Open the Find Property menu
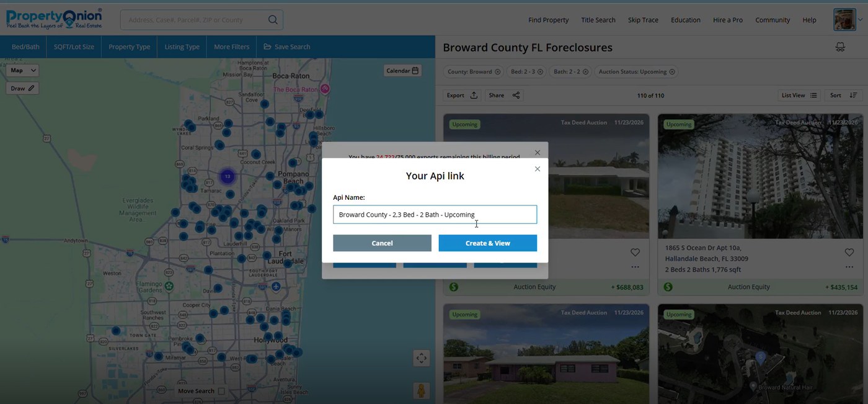This screenshot has height=404, width=868. click(x=548, y=20)
